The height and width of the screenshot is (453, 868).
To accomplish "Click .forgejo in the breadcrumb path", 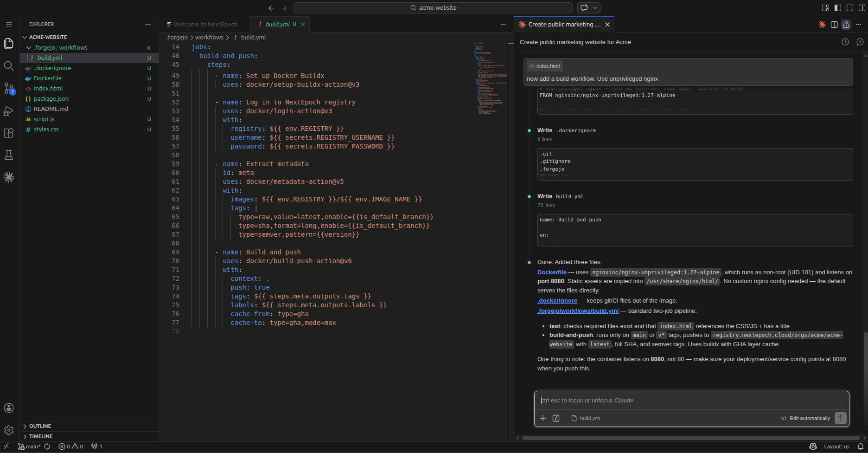I will [177, 37].
